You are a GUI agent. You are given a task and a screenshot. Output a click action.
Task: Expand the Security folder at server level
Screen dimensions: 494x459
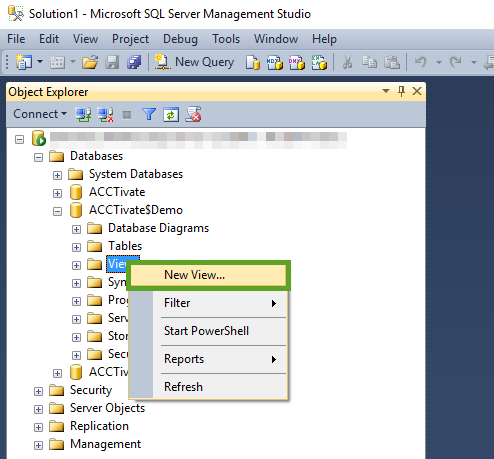pyautogui.click(x=39, y=391)
